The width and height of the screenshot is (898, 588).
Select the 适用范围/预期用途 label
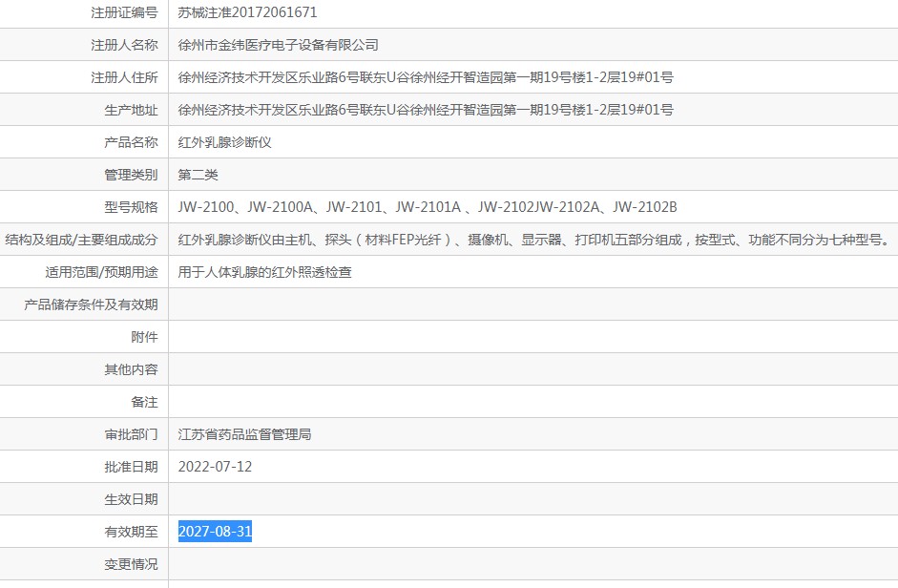click(101, 272)
